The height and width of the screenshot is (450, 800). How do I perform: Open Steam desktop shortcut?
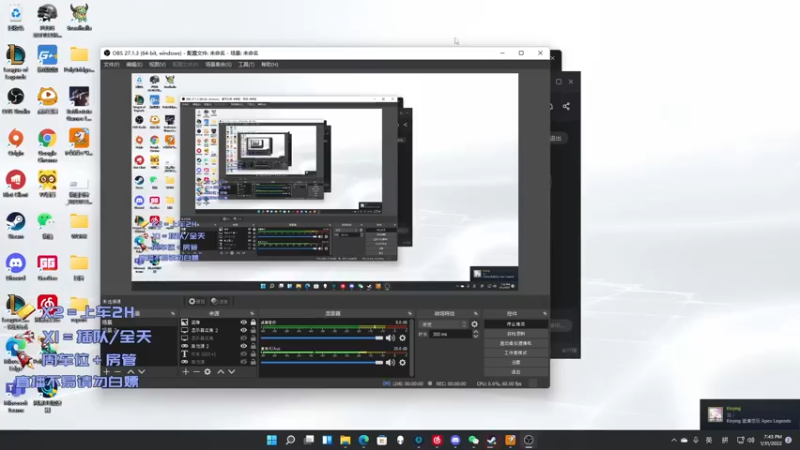(x=16, y=226)
